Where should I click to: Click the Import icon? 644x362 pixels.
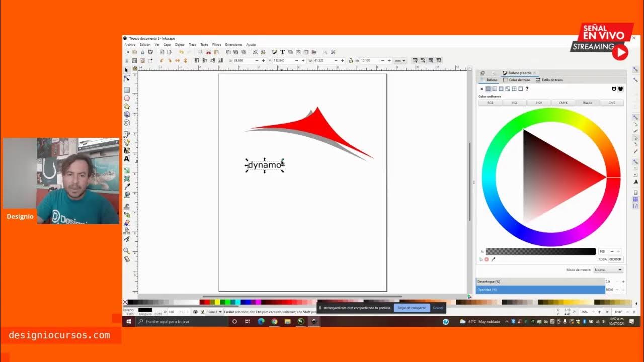[162, 52]
